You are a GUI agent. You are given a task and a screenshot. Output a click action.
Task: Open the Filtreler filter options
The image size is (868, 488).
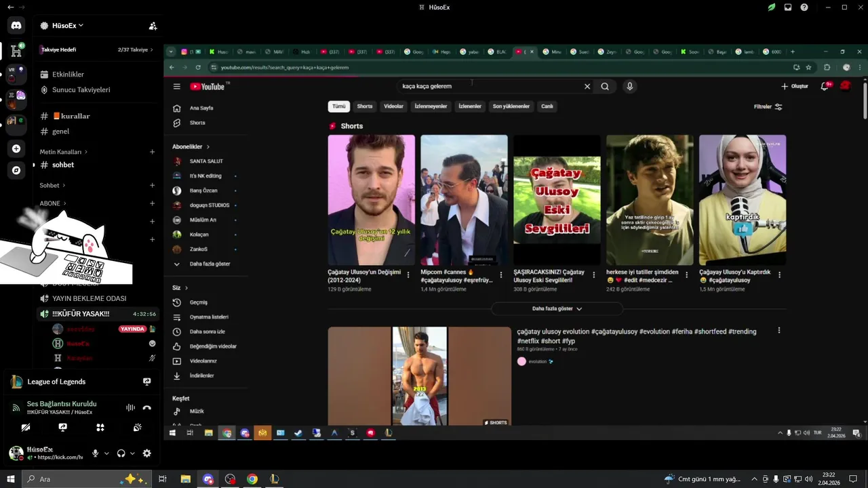768,106
